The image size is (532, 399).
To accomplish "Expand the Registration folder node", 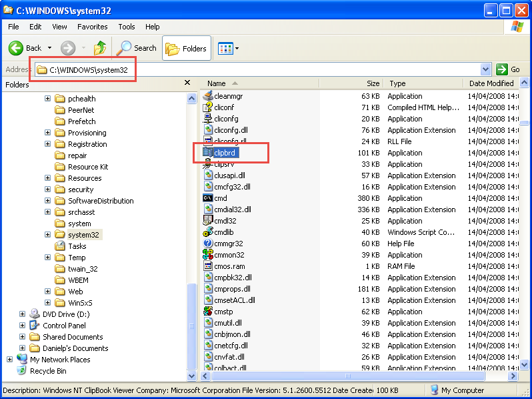I will tap(48, 144).
